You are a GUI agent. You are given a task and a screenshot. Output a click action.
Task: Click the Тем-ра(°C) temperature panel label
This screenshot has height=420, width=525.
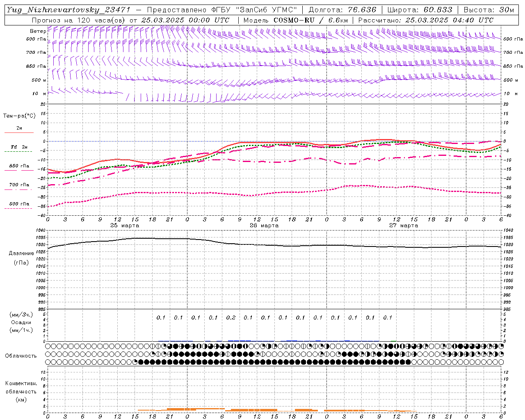[x=19, y=116]
